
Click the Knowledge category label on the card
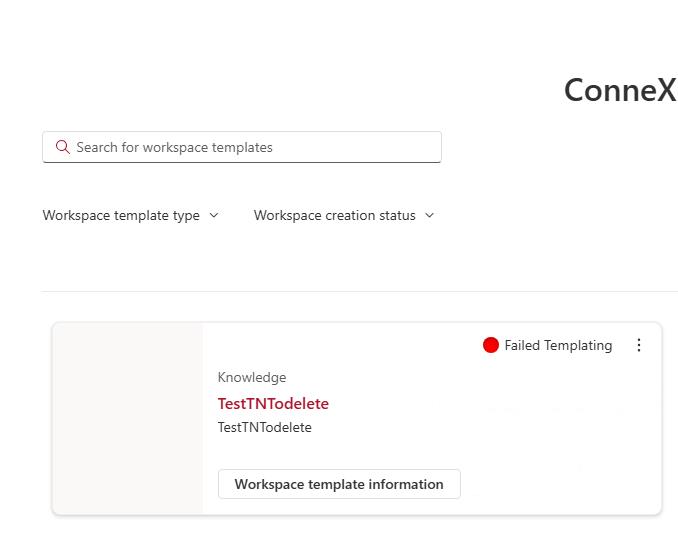point(252,377)
